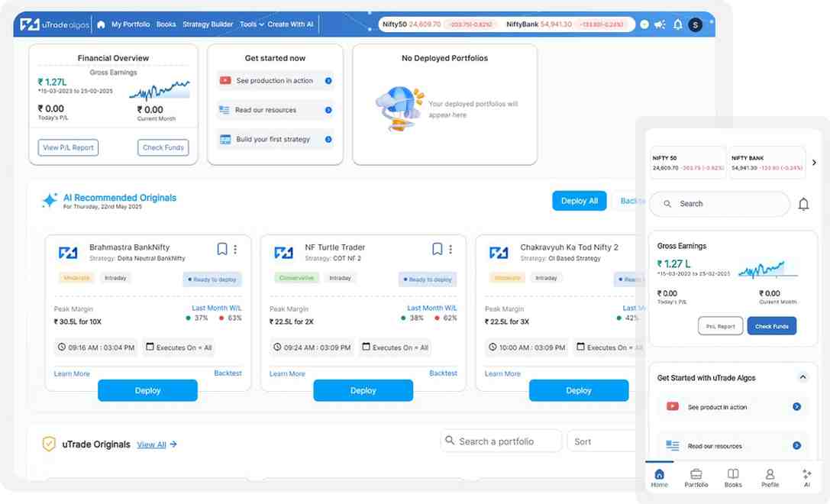Open the notifications bell in top navbar
The width and height of the screenshot is (830, 504).
pyautogui.click(x=677, y=24)
